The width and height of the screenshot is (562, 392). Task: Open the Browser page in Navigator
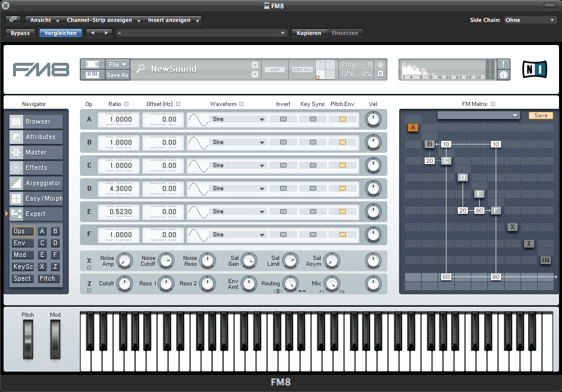[35, 121]
